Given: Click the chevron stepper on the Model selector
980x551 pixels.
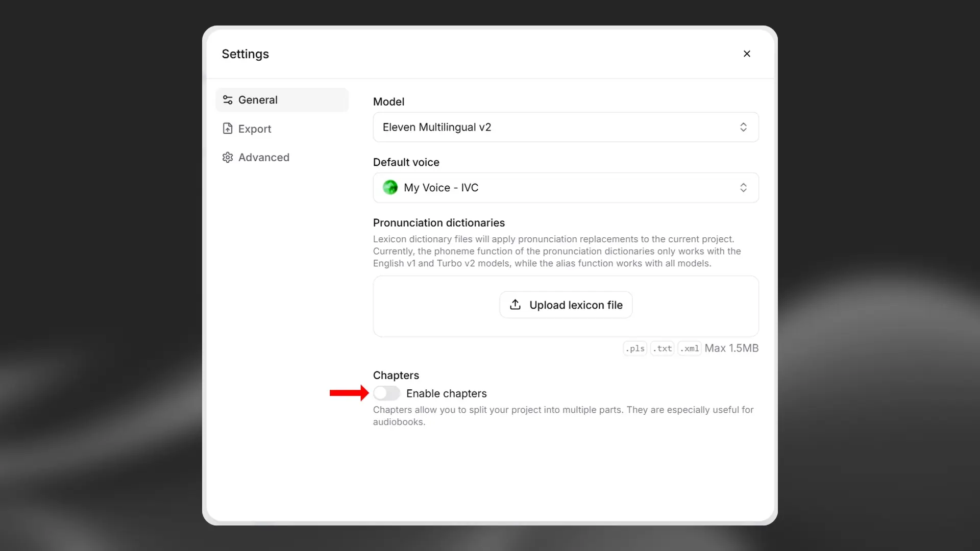Looking at the screenshot, I should [743, 127].
